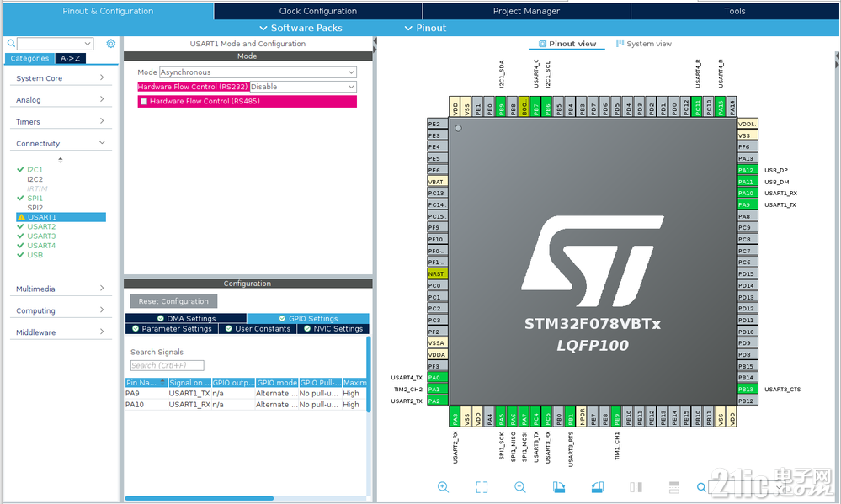Viewport: 841px width, 504px height.
Task: Select the PA10 row in the GPIO table
Action: 246,404
